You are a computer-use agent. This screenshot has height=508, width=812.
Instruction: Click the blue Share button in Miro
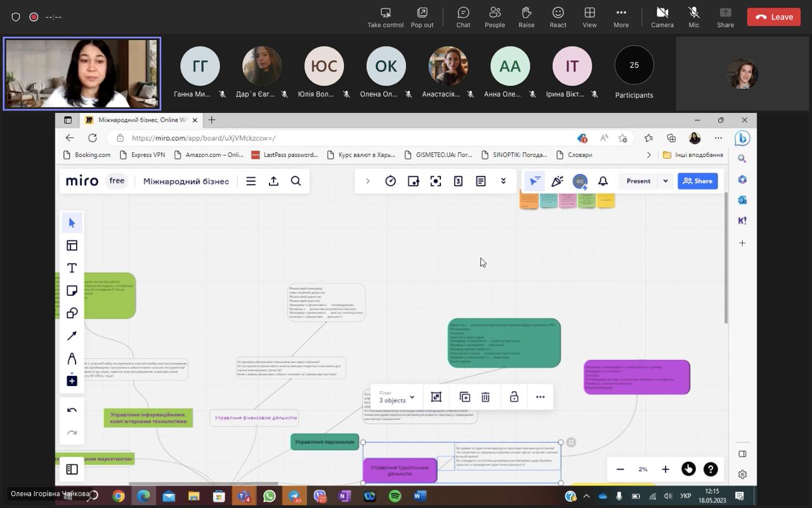tap(697, 181)
